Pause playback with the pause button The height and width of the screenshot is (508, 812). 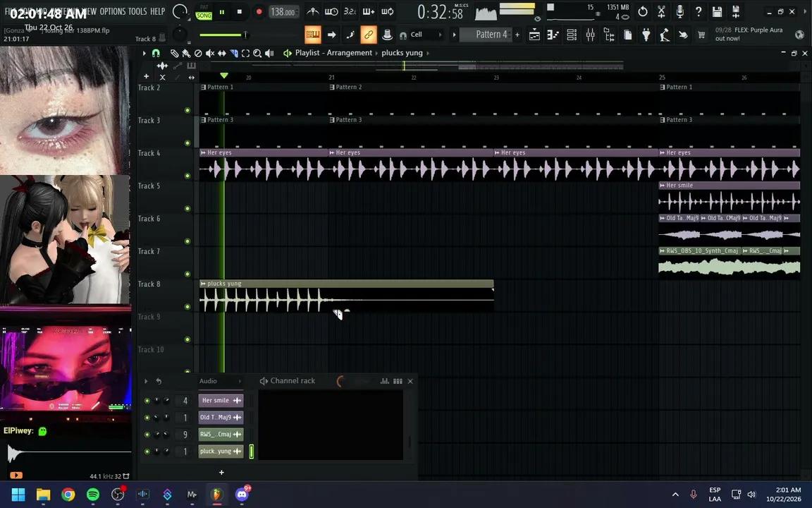[x=221, y=12]
